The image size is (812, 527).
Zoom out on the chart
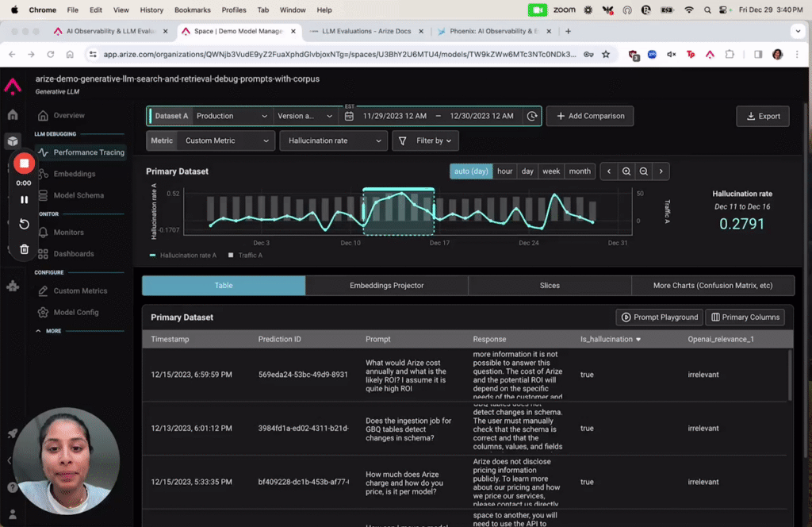(644, 171)
